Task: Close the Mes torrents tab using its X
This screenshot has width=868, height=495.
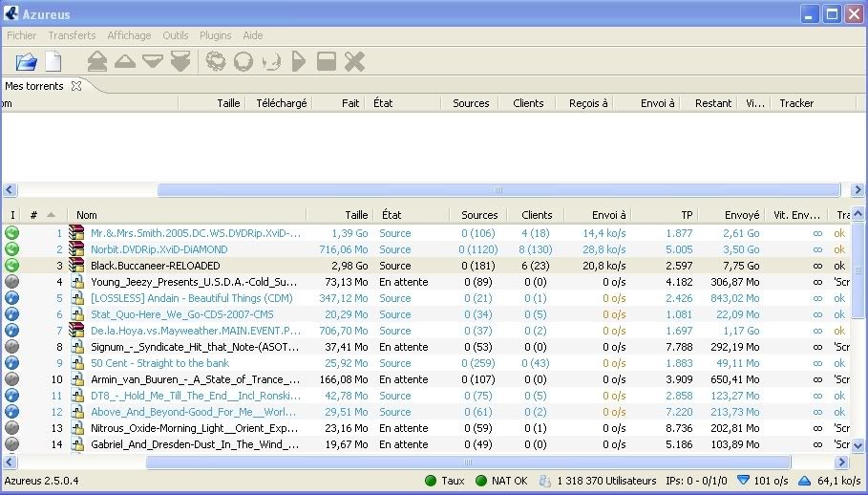Action: (x=76, y=86)
